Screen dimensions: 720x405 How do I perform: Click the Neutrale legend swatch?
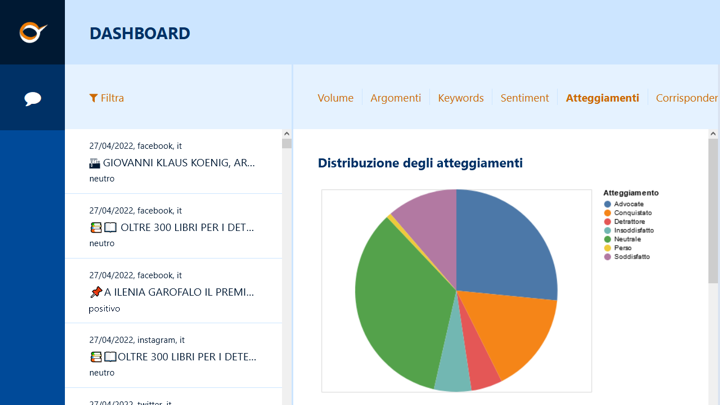coord(608,239)
